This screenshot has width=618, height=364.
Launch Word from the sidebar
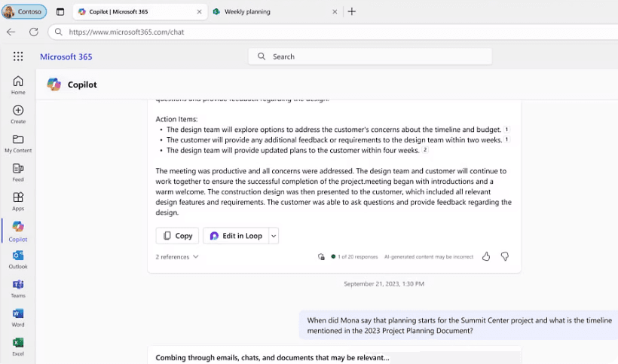click(18, 317)
